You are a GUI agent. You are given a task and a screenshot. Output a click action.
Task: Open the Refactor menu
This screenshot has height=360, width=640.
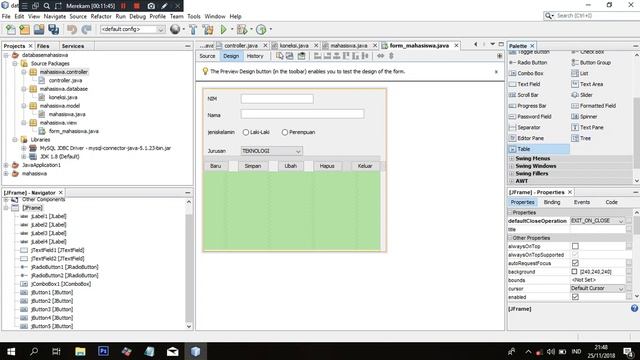coord(101,16)
